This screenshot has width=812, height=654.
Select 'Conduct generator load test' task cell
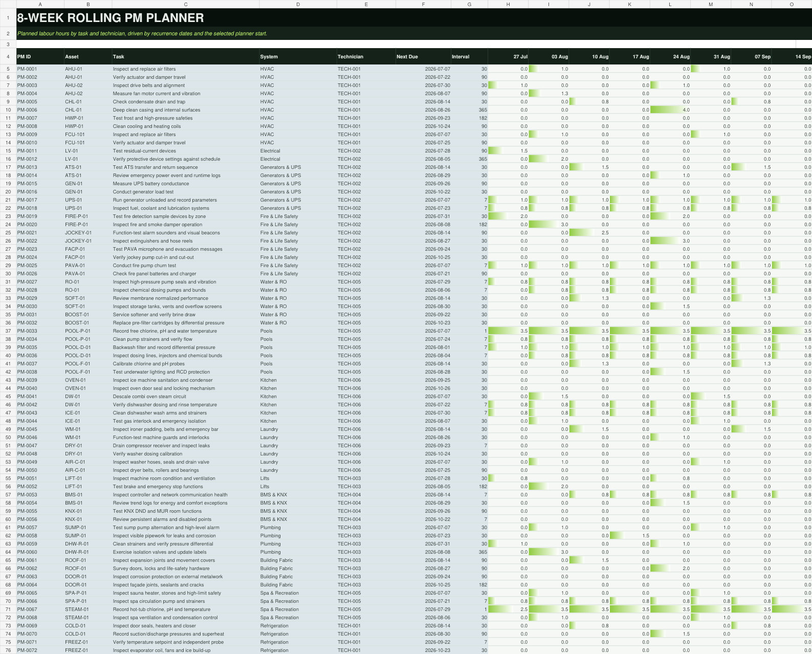pyautogui.click(x=186, y=192)
